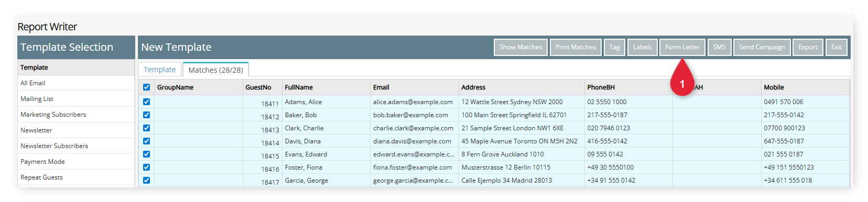Send an SMS via SMS button
This screenshot has height=202, width=868.
(719, 47)
